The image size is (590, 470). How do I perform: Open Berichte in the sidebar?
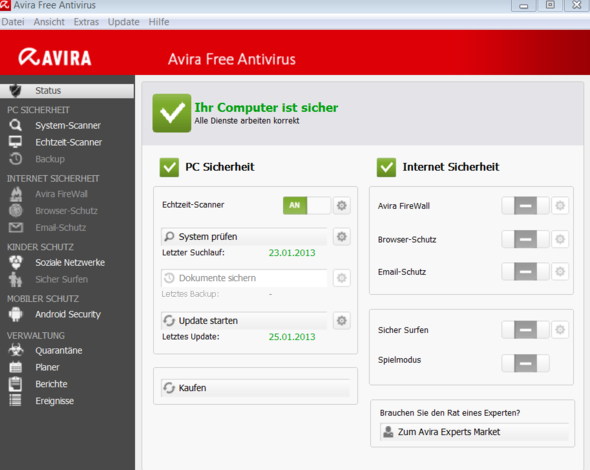click(51, 384)
